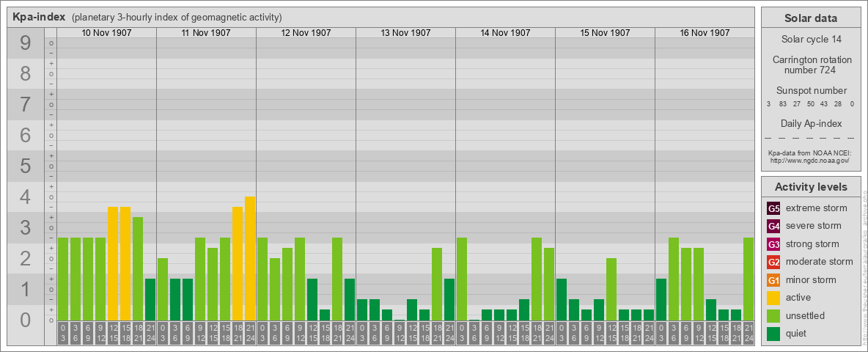
Task: Click the yellow 12-15 bar on 10 Nov
Action: click(113, 263)
